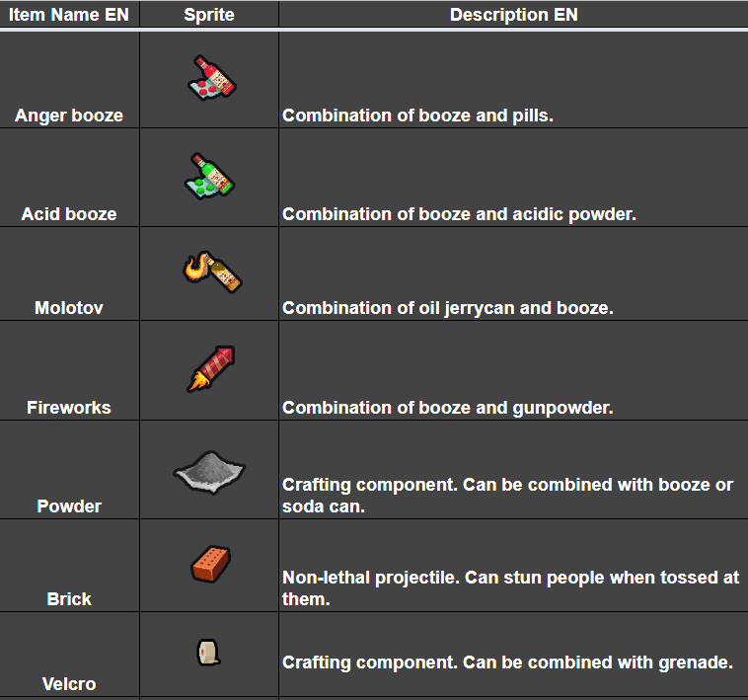748x700 pixels.
Task: Select the Molotov flaming bottle sprite
Action: pyautogui.click(x=211, y=271)
